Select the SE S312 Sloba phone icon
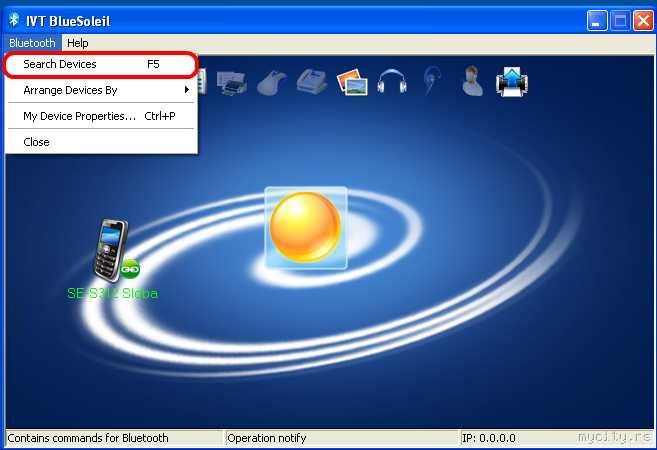This screenshot has width=657, height=450. pos(111,250)
